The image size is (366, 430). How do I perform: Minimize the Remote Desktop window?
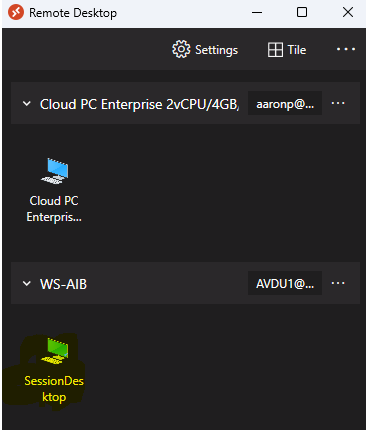[257, 13]
